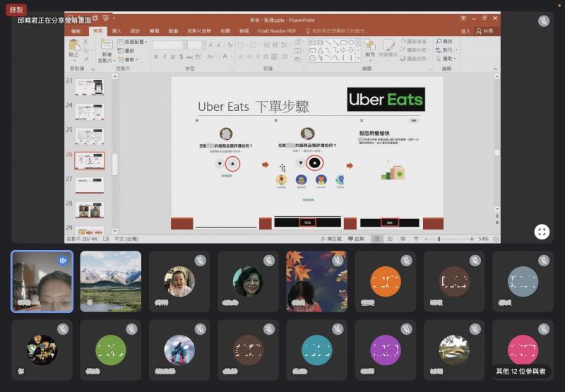Click the Paste (貼上) clipboard icon
The width and height of the screenshot is (565, 392).
click(x=74, y=45)
